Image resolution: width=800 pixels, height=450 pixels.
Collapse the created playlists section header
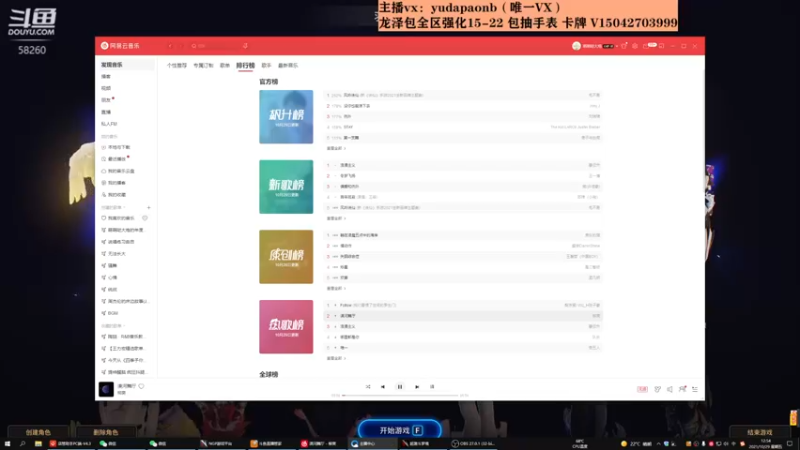[x=113, y=208]
